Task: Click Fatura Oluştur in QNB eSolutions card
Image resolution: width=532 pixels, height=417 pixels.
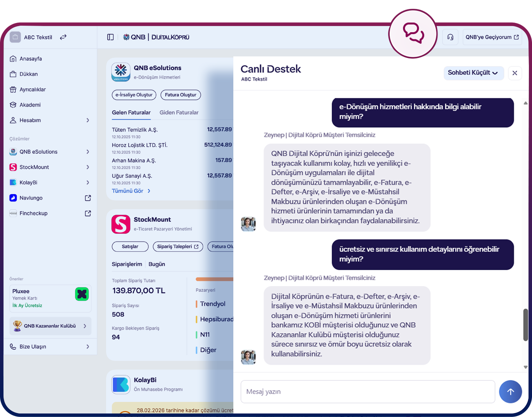Action: click(180, 95)
